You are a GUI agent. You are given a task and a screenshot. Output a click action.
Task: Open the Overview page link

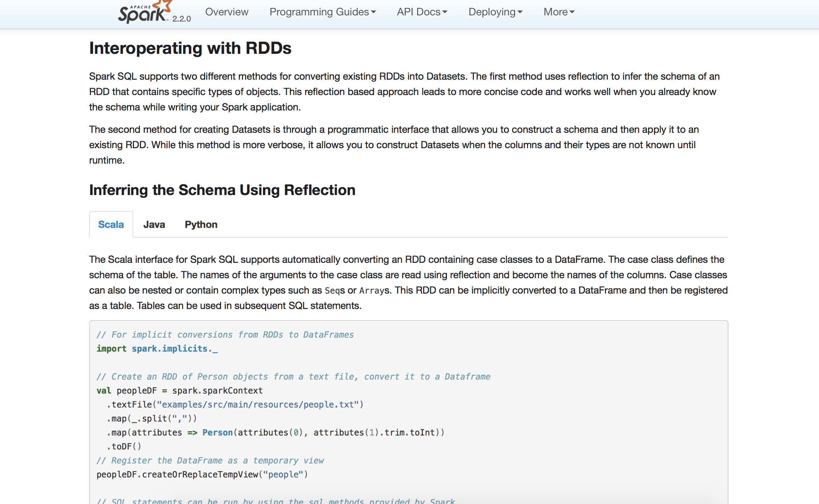pos(227,12)
